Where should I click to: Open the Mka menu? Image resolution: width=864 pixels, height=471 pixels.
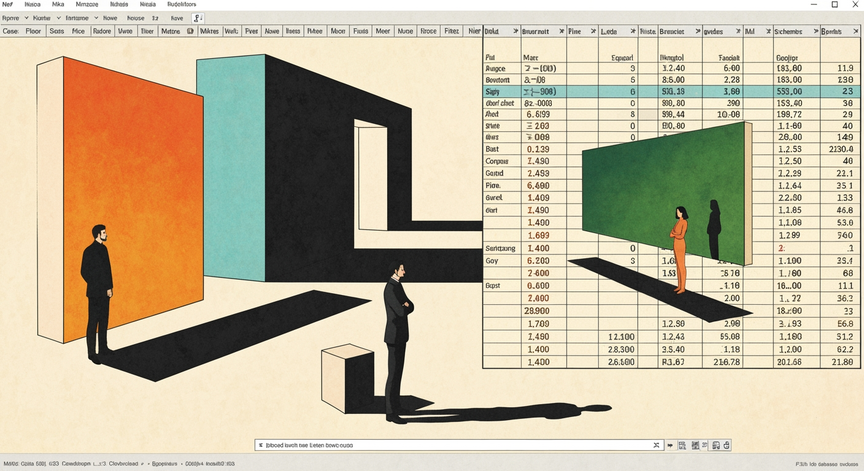(58, 4)
